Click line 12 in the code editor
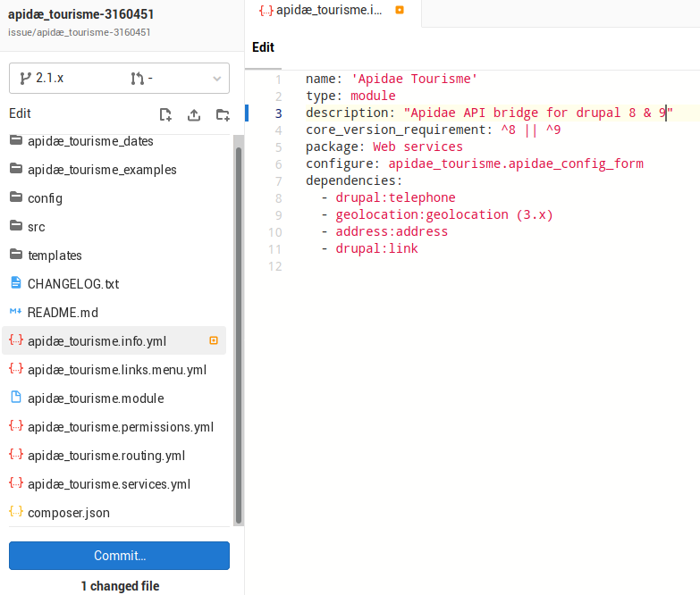Image resolution: width=700 pixels, height=595 pixels. click(x=447, y=266)
